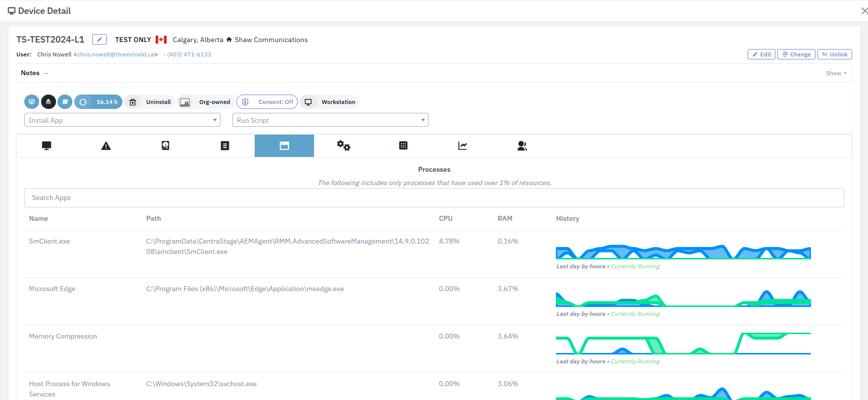This screenshot has height=400, width=868.
Task: Click the Microsoft Edge process name
Action: tap(52, 289)
